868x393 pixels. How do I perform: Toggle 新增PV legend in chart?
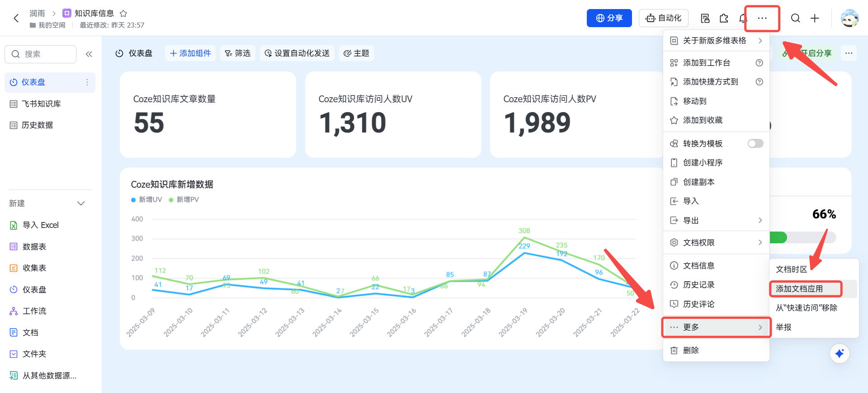[x=184, y=200]
